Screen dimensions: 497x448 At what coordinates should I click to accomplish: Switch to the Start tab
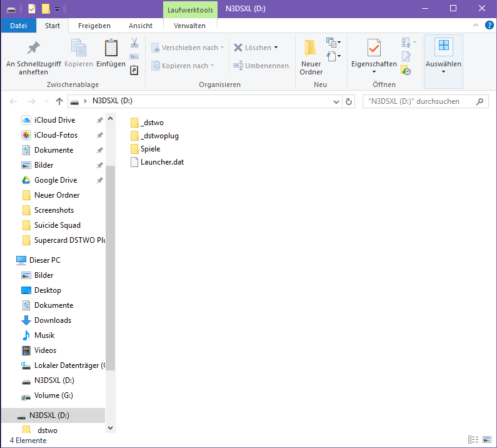coord(53,26)
